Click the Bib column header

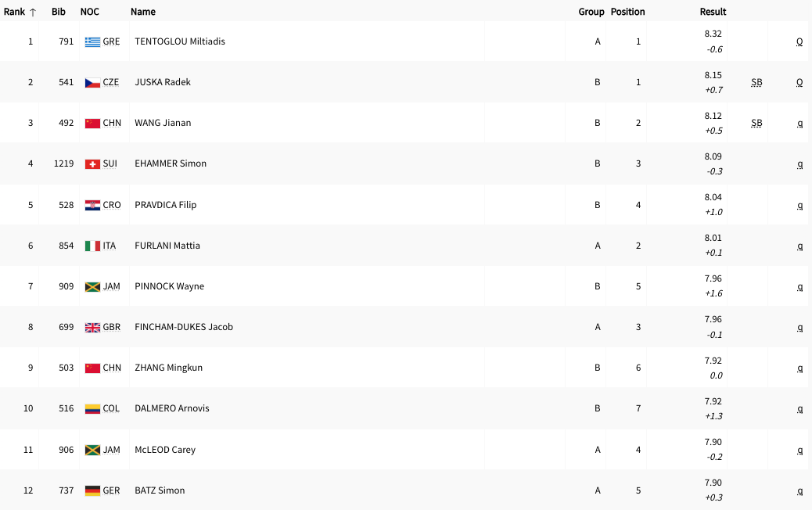point(59,12)
